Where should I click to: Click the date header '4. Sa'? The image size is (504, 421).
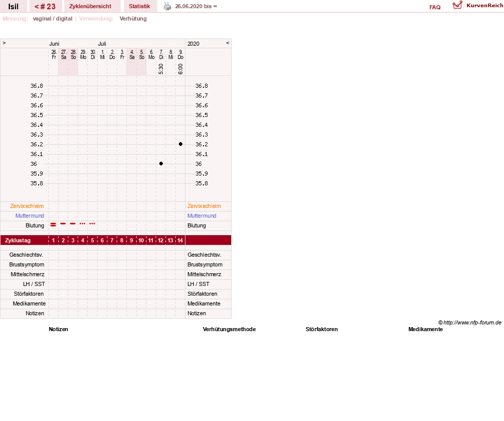point(132,54)
